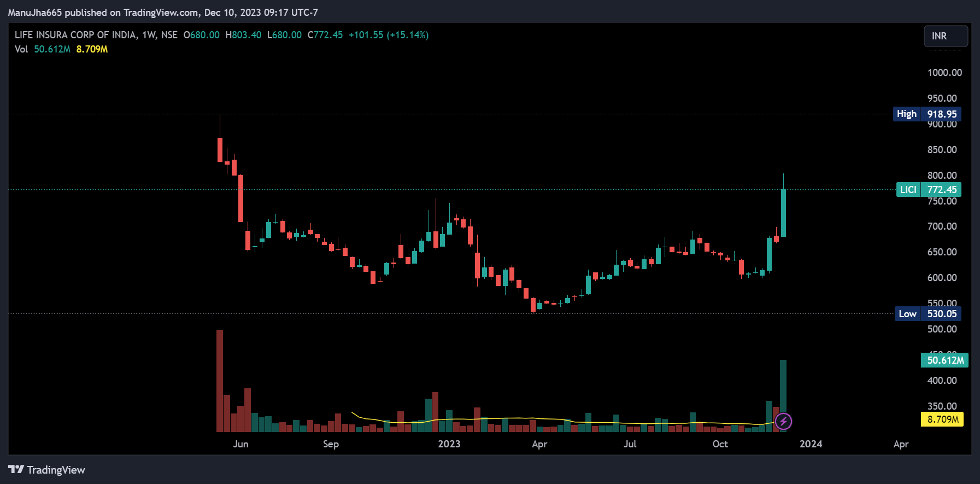Click the Vol indicator legend label

click(x=21, y=49)
